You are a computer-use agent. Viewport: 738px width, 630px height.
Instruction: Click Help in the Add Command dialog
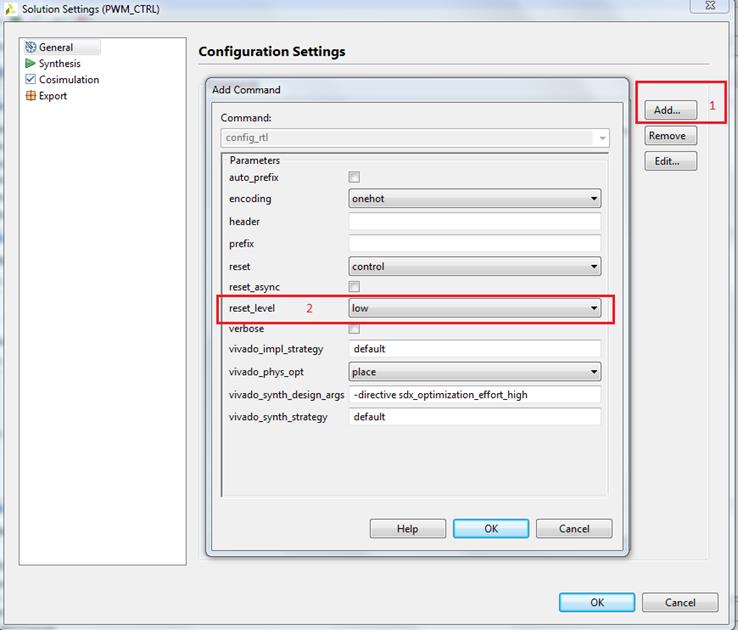[x=407, y=528]
